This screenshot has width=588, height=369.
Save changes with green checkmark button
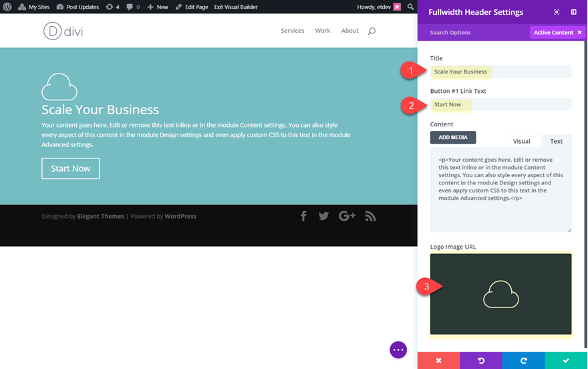(566, 360)
